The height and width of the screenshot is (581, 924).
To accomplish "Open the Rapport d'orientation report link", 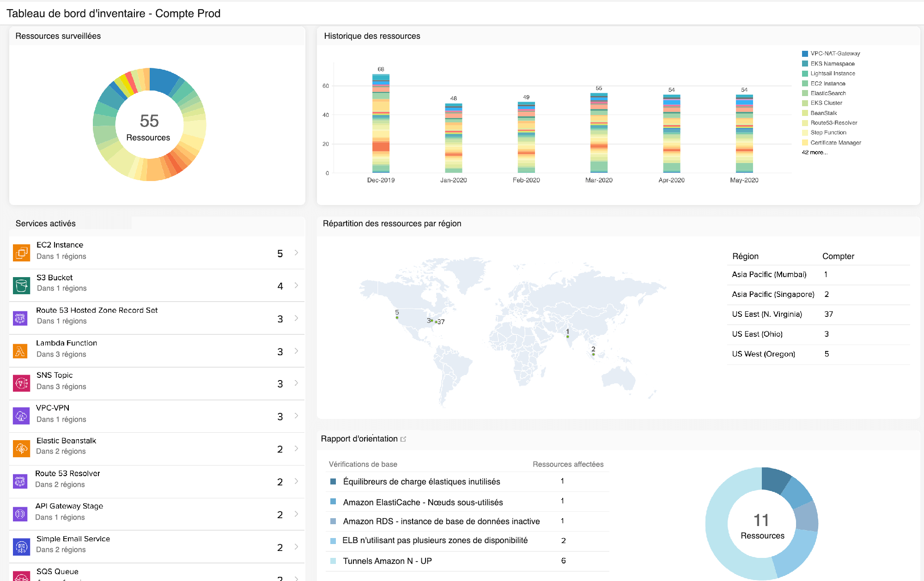I will click(x=359, y=439).
